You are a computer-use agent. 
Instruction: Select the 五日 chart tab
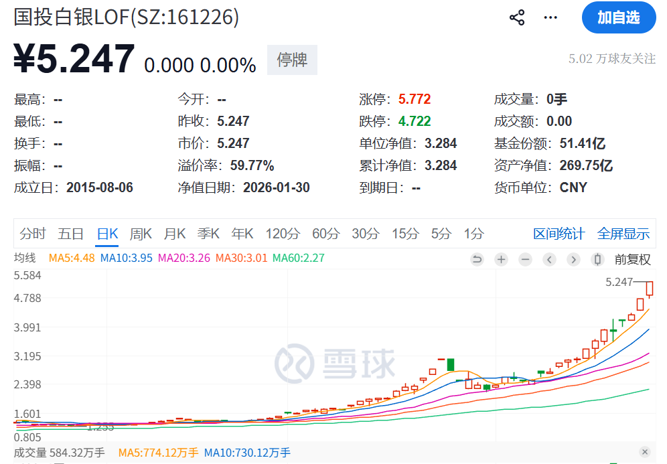(x=70, y=234)
